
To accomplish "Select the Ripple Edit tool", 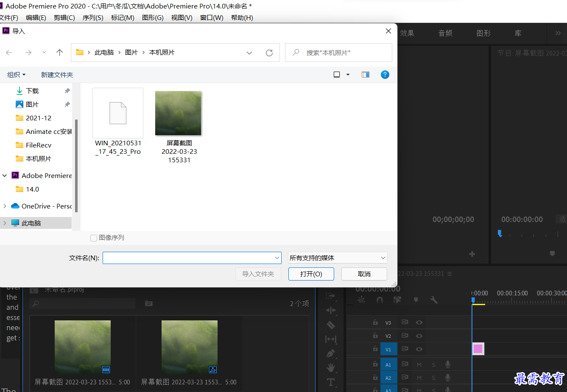I will pyautogui.click(x=331, y=310).
